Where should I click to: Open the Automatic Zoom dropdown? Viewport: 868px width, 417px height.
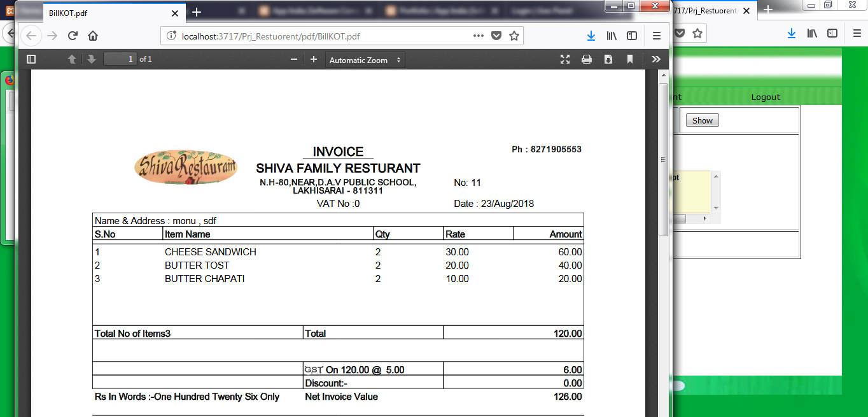[365, 60]
